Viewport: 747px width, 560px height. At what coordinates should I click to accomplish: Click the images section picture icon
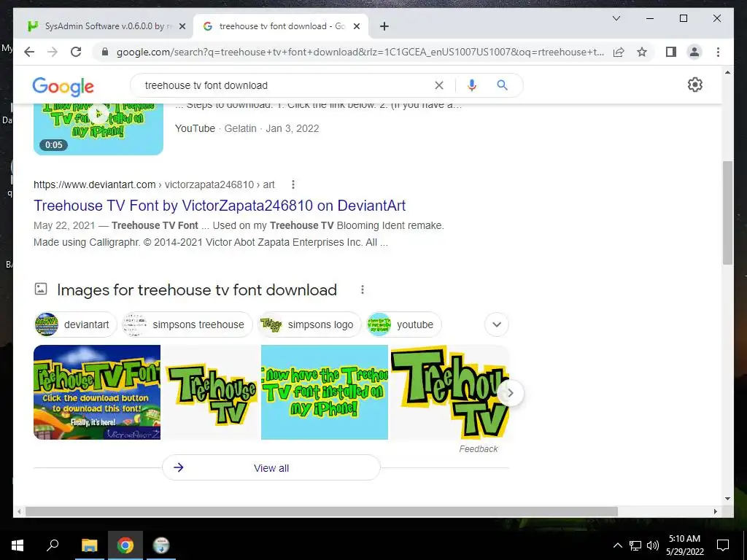41,289
